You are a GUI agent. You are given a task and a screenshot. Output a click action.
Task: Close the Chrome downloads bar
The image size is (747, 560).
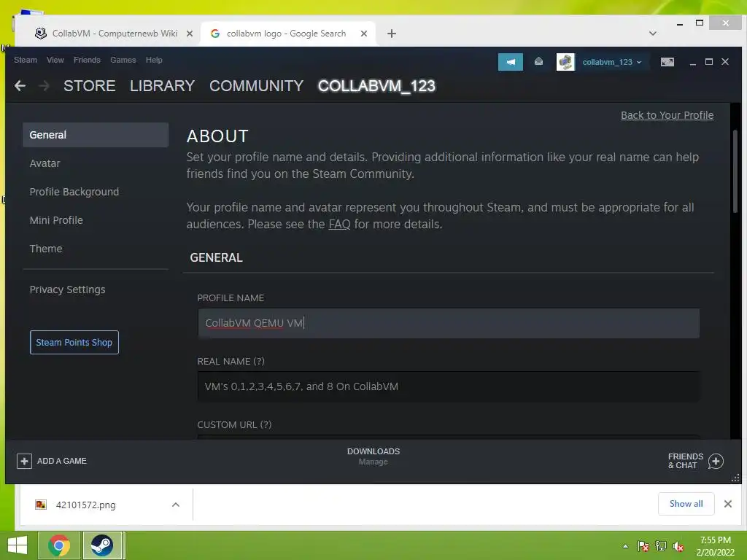(728, 504)
